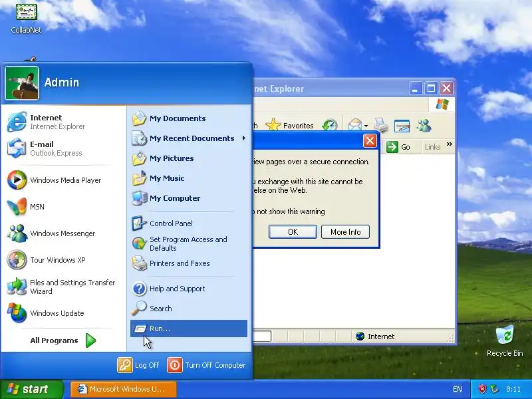
Task: Click Links label in Internet Explorer
Action: coord(432,147)
